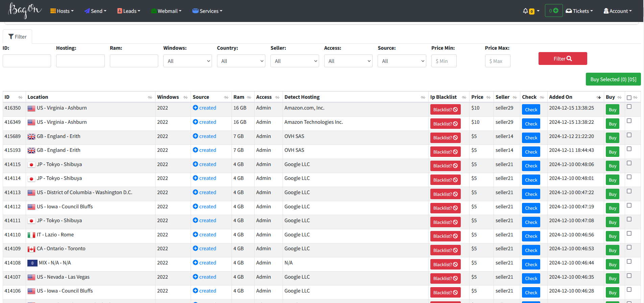Sort table by Detect Hosting column arrows
This screenshot has height=303, width=644.
pos(423,97)
